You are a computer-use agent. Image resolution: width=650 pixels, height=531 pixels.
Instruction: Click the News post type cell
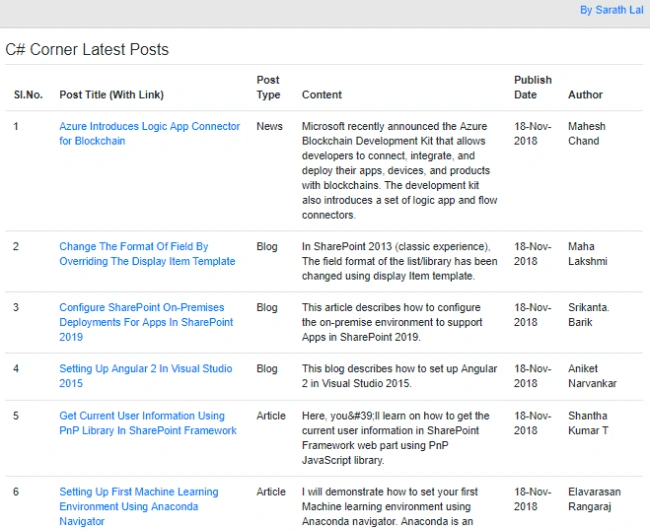pyautogui.click(x=269, y=126)
